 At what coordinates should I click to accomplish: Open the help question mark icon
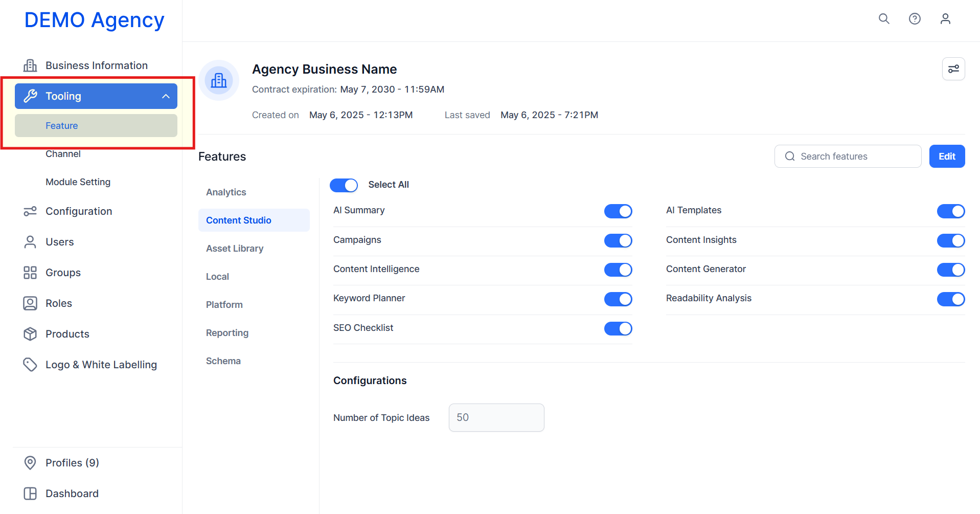[x=915, y=19]
